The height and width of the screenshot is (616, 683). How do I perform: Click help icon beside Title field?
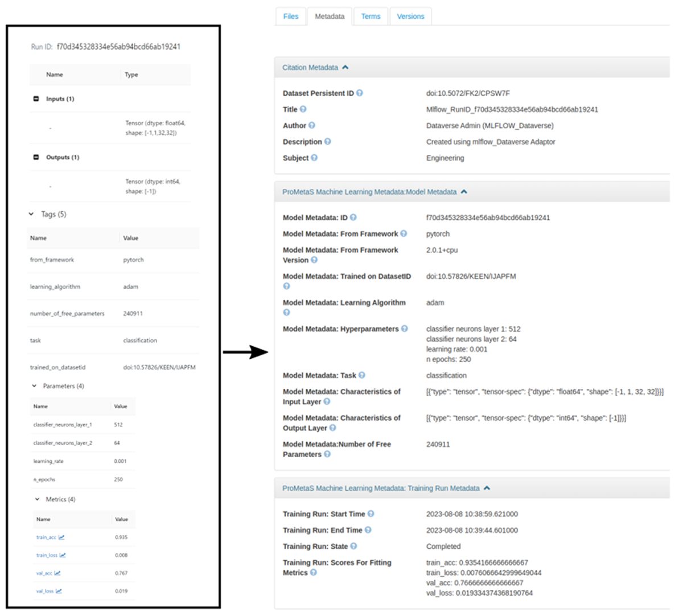(303, 109)
